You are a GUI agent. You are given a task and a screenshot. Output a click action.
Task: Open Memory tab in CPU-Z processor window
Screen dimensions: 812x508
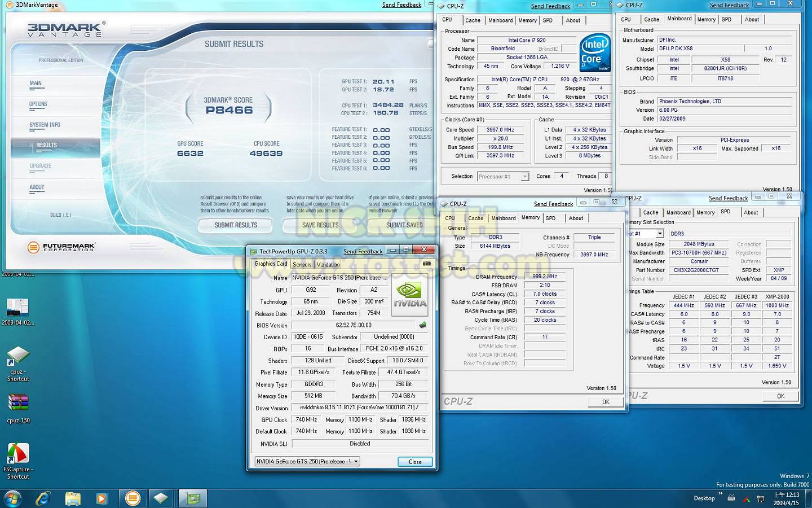527,20
